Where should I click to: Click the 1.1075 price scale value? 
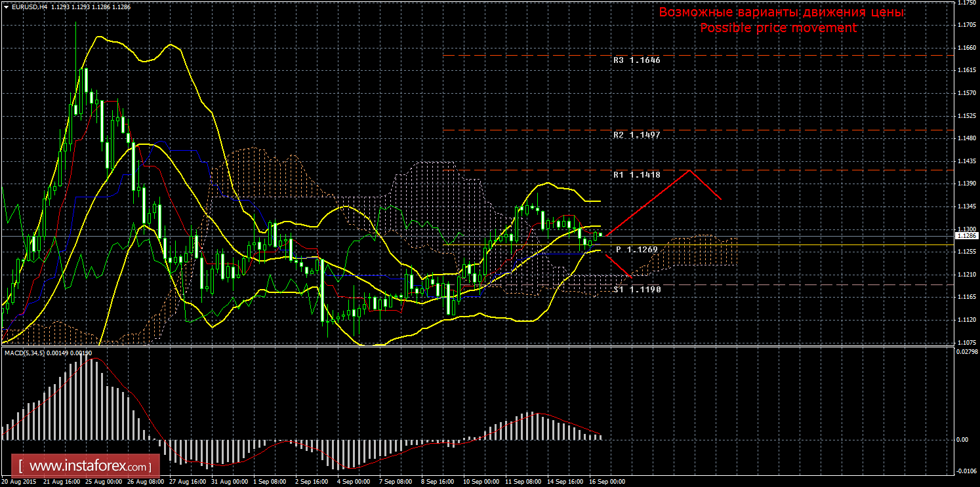point(967,342)
